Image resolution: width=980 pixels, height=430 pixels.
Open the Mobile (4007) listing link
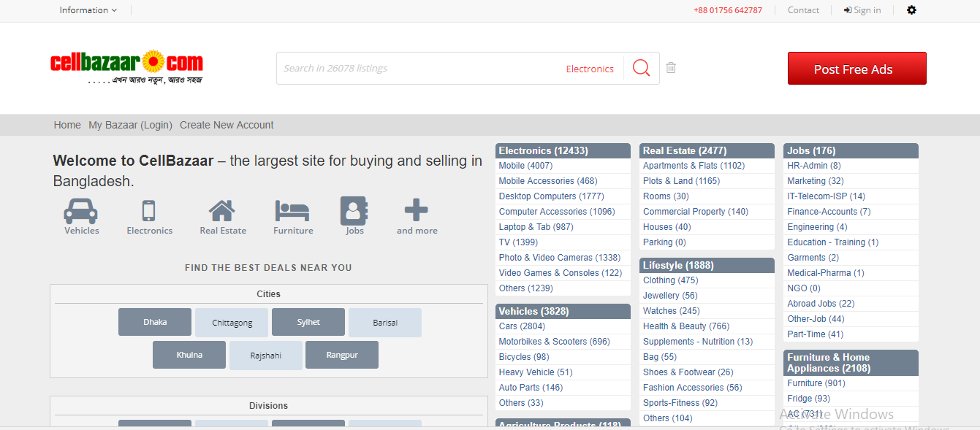pyautogui.click(x=525, y=166)
